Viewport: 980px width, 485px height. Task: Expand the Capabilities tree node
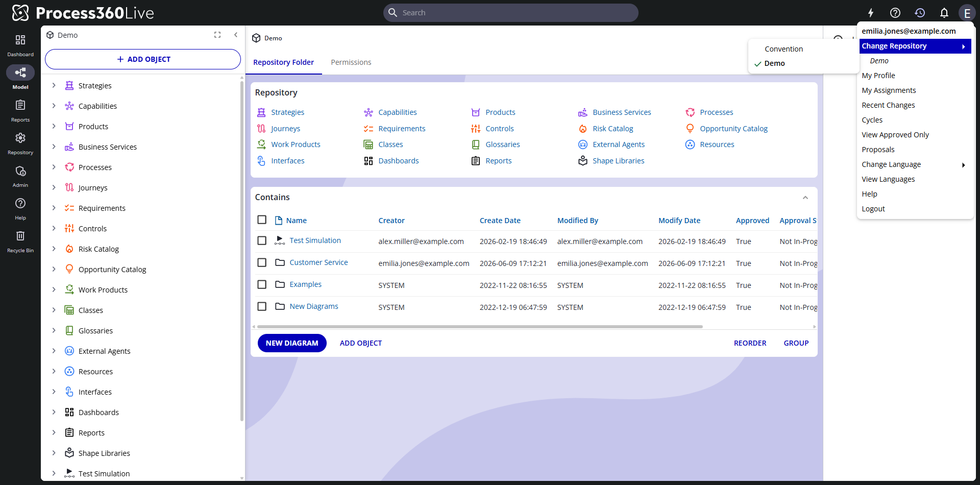click(54, 106)
